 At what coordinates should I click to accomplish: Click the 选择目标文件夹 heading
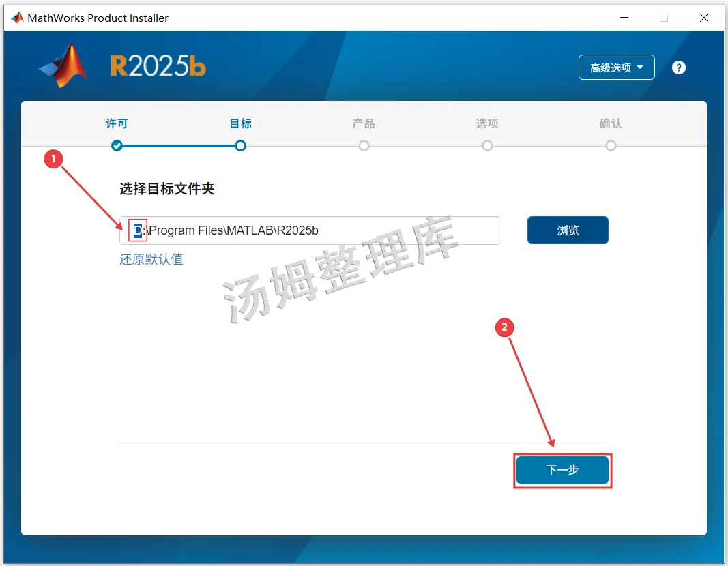coord(167,189)
